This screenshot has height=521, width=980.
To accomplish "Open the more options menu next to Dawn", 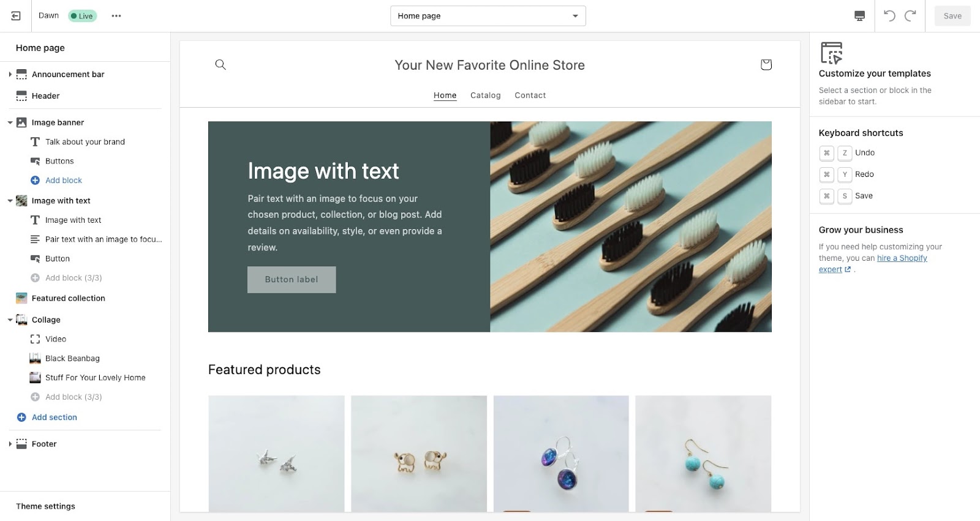I will coord(116,15).
